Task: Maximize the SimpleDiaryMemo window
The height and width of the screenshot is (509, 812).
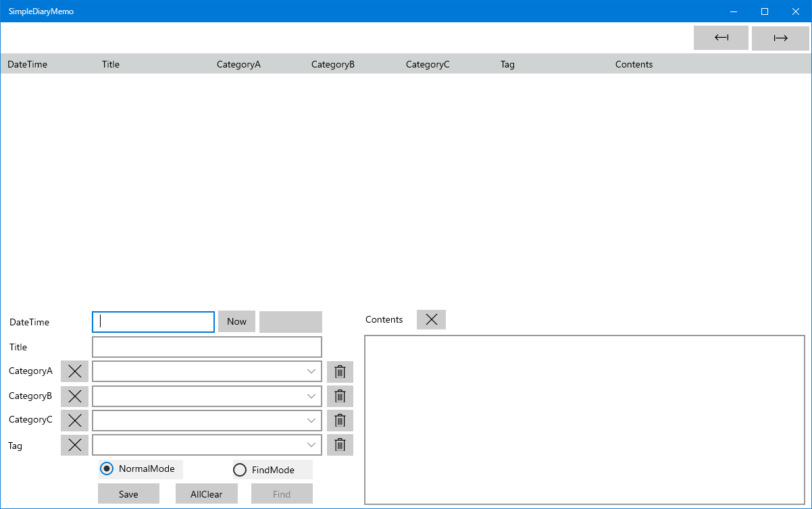Action: pos(765,11)
